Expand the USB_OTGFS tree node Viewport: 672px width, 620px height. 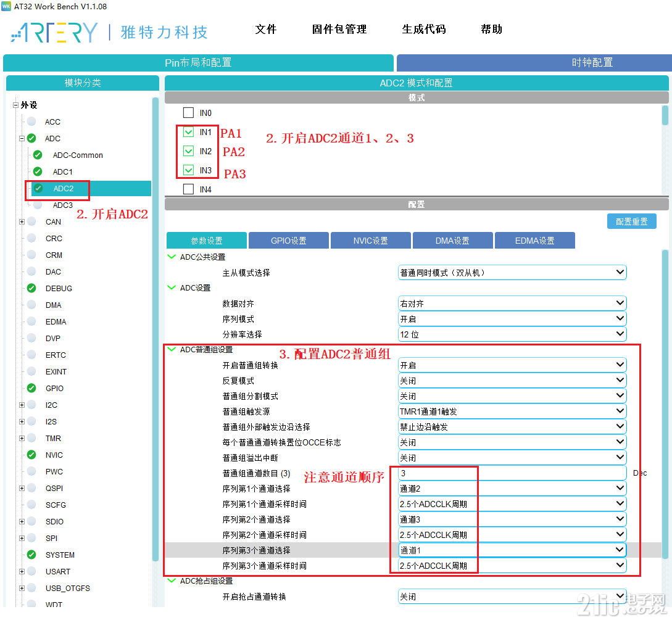click(x=22, y=588)
